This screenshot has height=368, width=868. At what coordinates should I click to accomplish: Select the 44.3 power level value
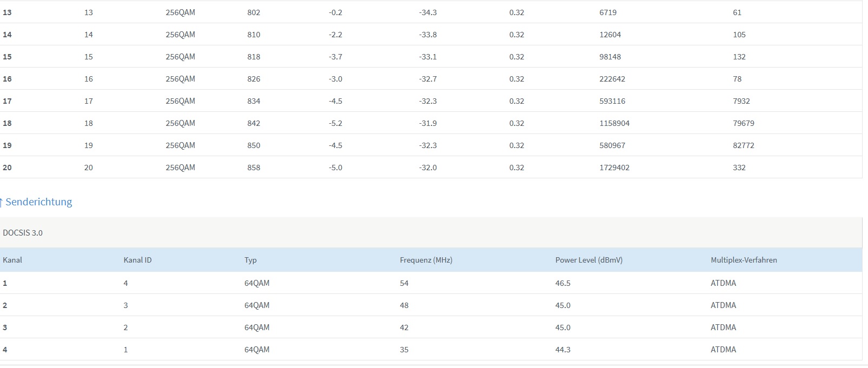pyautogui.click(x=562, y=350)
